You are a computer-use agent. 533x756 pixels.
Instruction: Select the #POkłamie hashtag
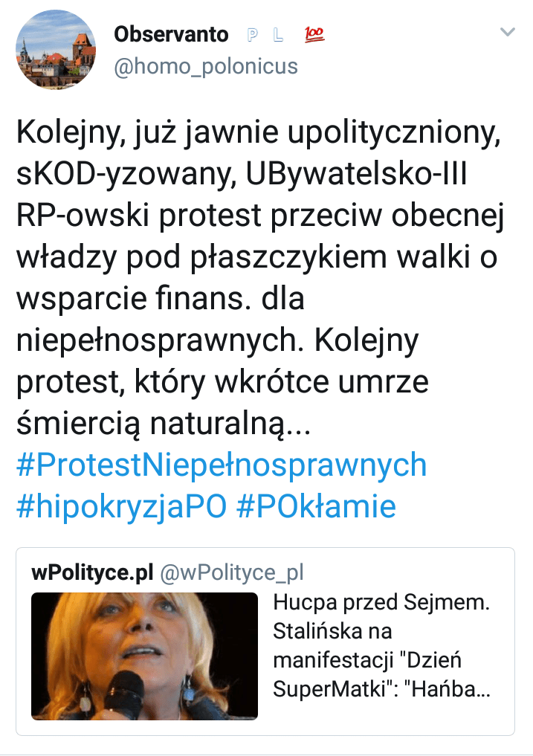point(316,506)
